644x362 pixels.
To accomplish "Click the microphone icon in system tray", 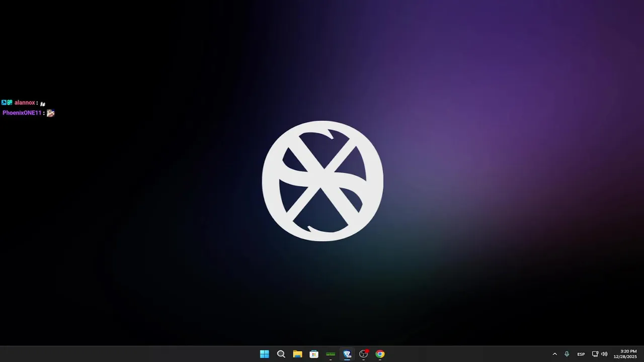I will tap(567, 354).
